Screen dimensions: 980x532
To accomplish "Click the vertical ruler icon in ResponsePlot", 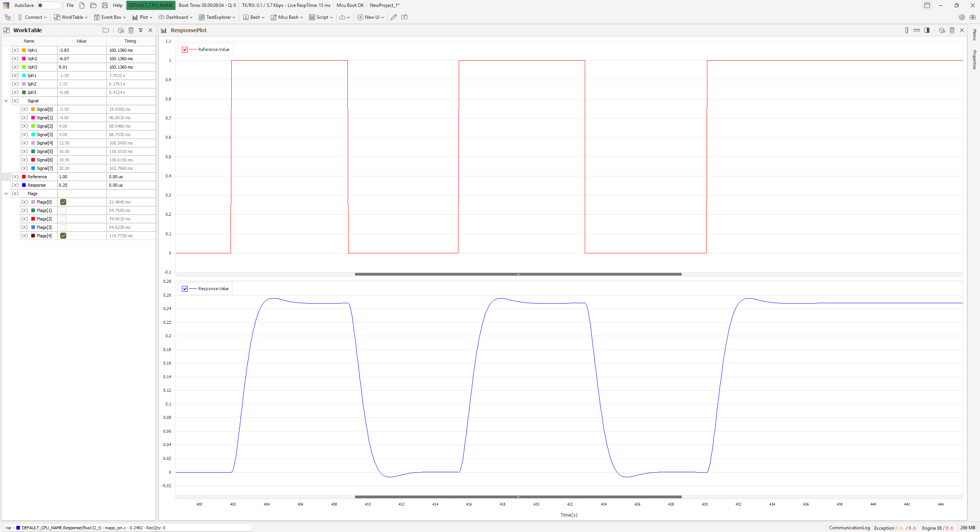I will click(906, 30).
